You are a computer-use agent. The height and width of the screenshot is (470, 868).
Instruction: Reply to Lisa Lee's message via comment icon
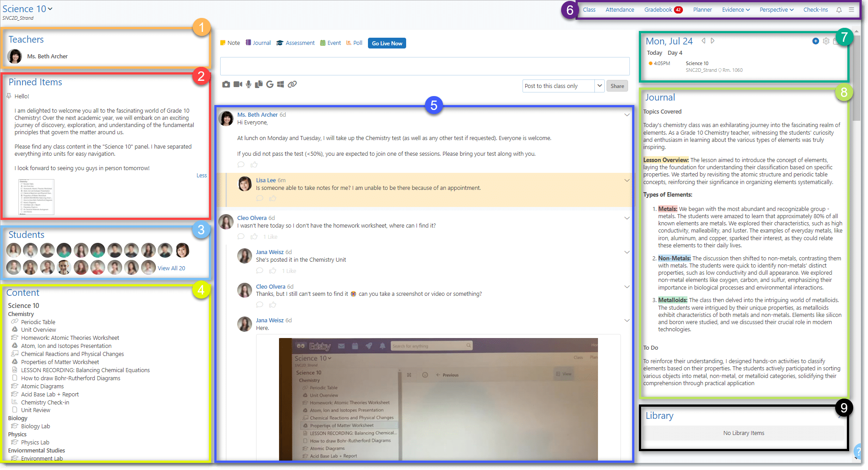(x=260, y=198)
